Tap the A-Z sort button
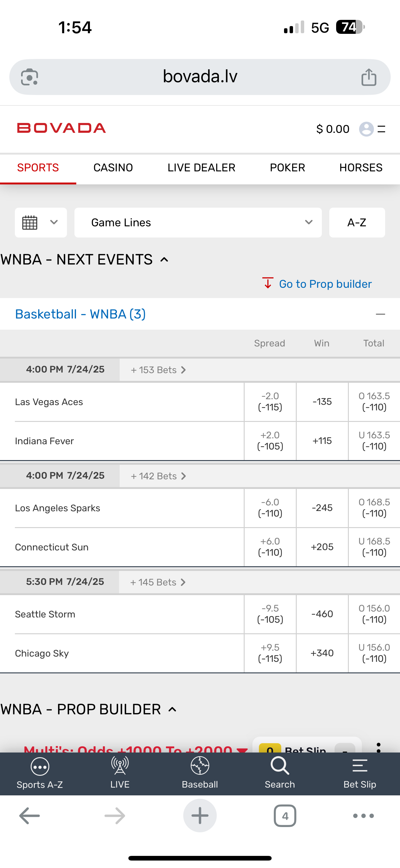The height and width of the screenshot is (868, 400). (x=357, y=222)
